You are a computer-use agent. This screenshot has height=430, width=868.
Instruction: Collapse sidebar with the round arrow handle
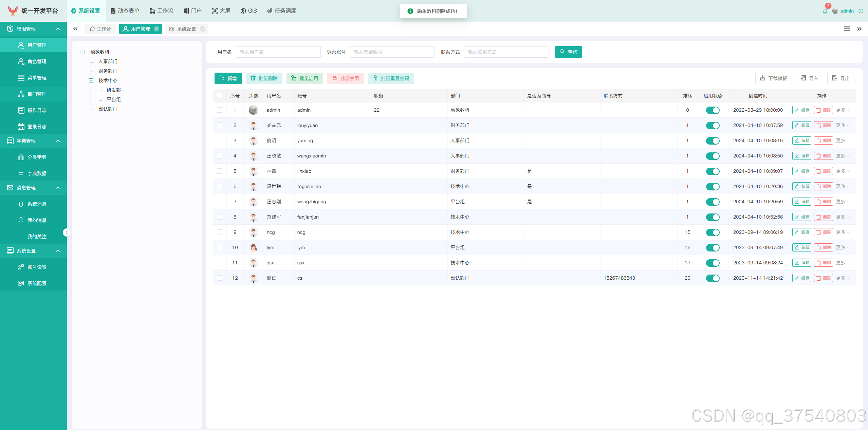67,232
